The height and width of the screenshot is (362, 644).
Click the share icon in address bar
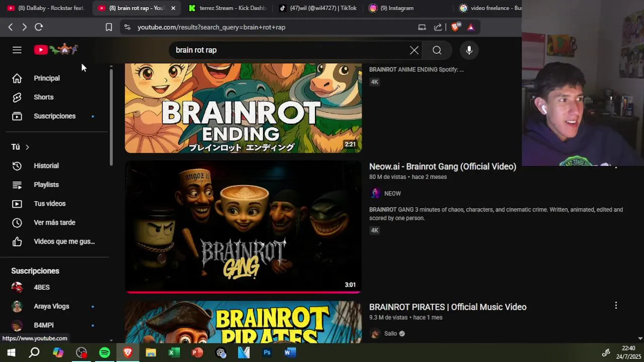tap(438, 27)
